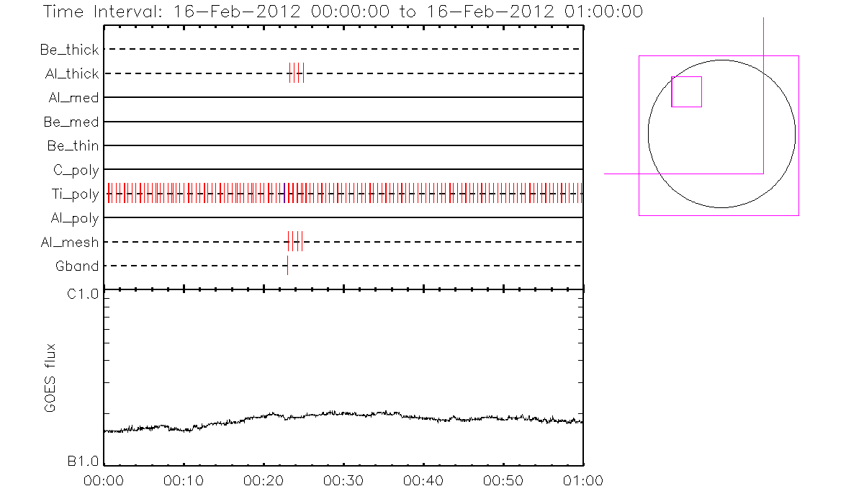The image size is (864, 504).
Task: Click the single Gband exposure marker
Action: (x=287, y=266)
